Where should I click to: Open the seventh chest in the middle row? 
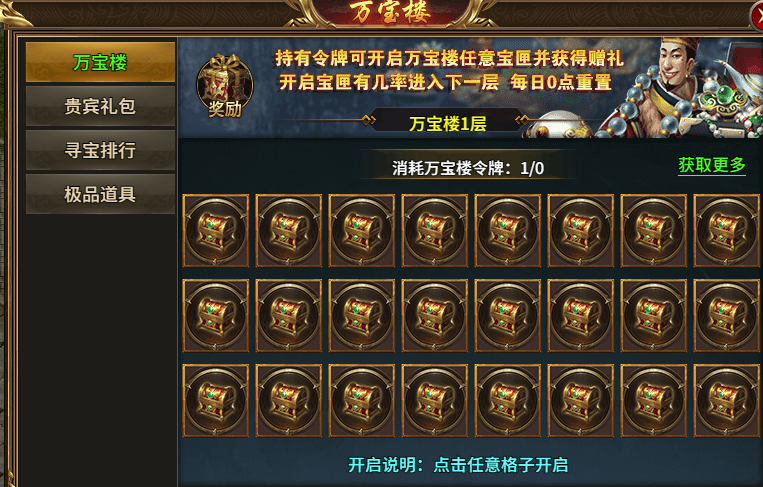click(x=654, y=315)
